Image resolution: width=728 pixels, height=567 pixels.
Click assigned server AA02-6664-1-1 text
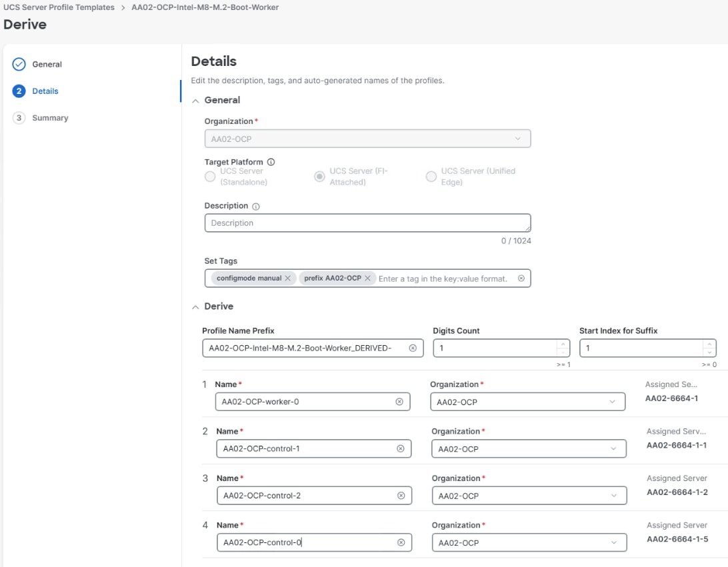tap(677, 446)
